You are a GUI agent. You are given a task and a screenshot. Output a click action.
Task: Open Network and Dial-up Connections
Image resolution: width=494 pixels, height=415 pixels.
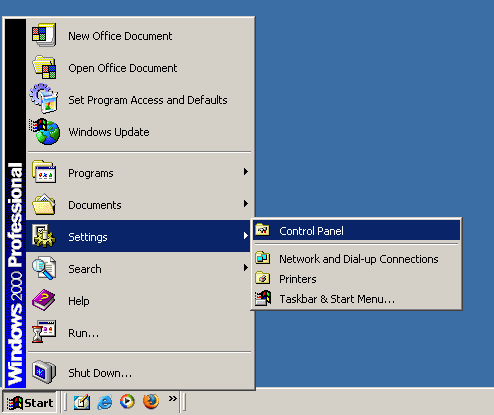[356, 259]
